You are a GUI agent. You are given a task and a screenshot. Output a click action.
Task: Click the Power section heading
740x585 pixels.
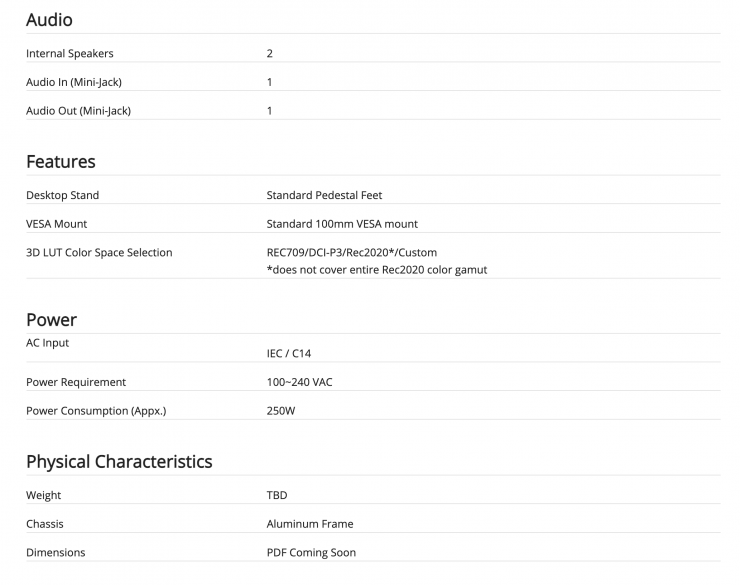[x=51, y=320]
